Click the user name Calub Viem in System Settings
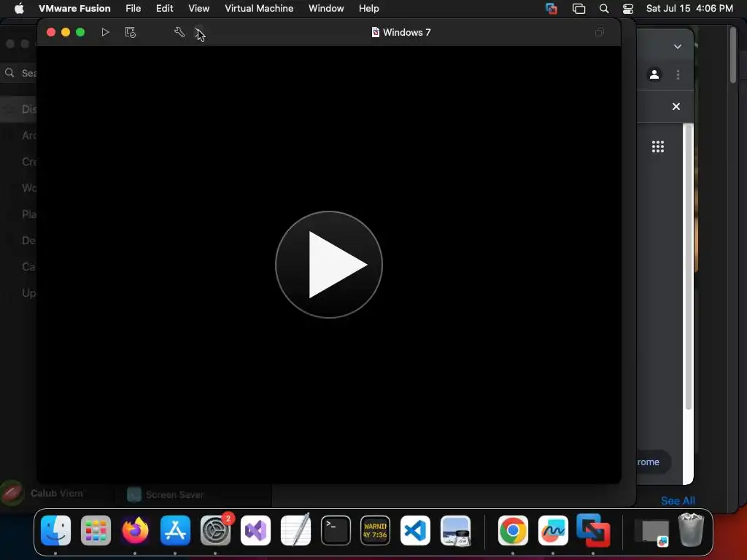Screen dimensions: 747x560 (x=56, y=494)
